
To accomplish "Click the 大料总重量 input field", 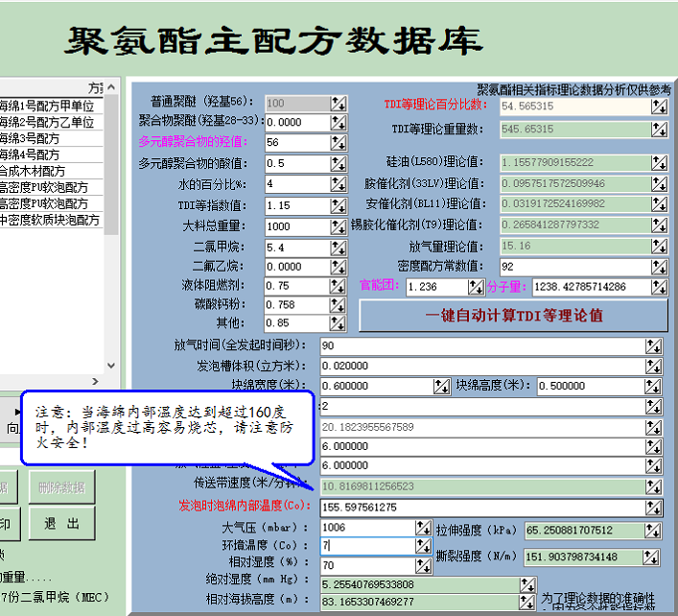I will 298,226.
